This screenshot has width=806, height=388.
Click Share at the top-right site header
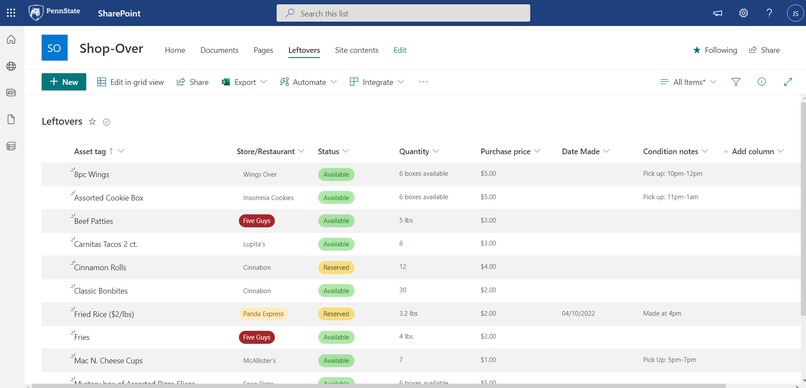point(764,50)
